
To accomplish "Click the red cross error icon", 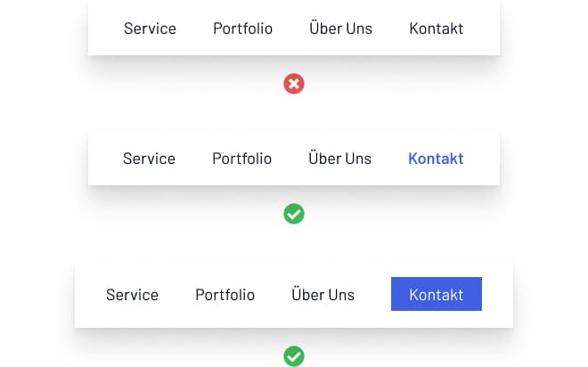I will (x=294, y=84).
